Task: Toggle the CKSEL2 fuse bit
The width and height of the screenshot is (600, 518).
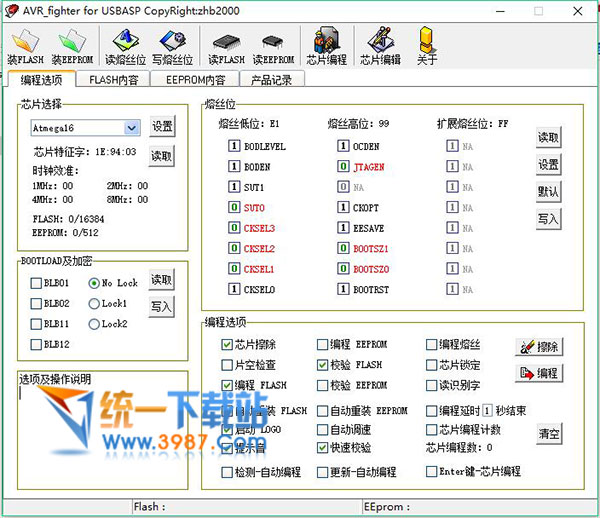Action: click(234, 248)
